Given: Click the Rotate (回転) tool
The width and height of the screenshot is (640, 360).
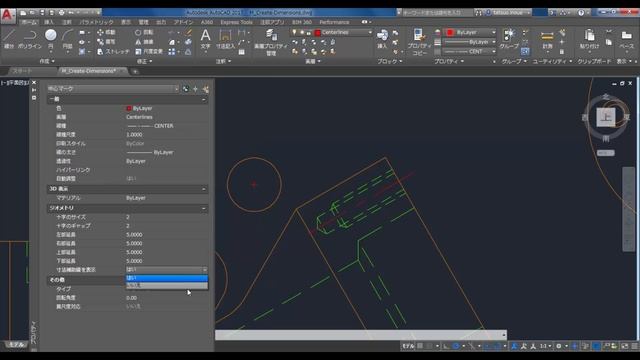Looking at the screenshot, I should click(144, 32).
